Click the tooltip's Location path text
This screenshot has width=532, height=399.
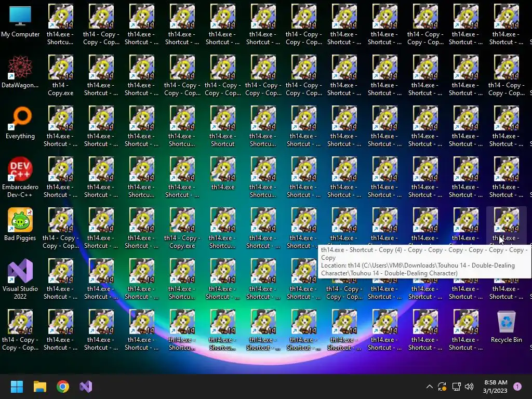pos(418,270)
